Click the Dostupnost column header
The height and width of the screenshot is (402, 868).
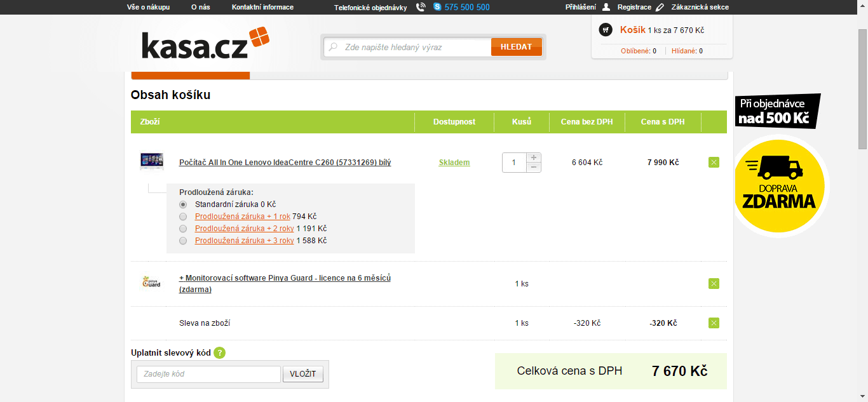tap(454, 121)
